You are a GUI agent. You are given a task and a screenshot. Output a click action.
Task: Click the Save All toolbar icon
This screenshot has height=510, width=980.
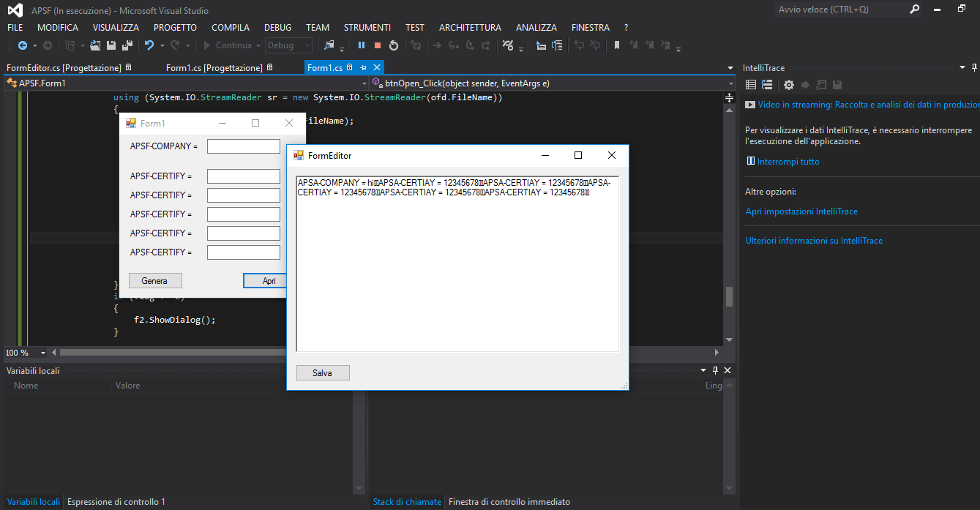pos(127,45)
